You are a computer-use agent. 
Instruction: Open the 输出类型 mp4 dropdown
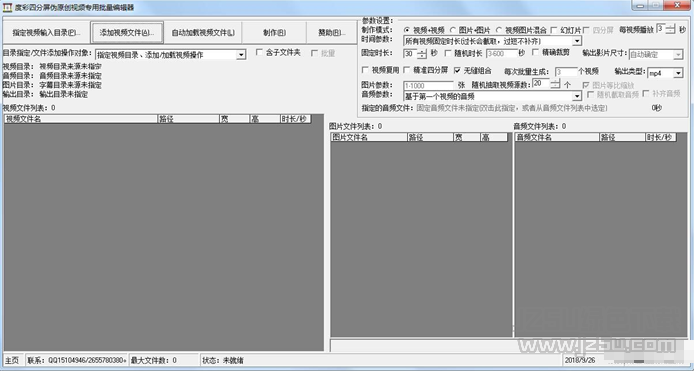(x=665, y=73)
